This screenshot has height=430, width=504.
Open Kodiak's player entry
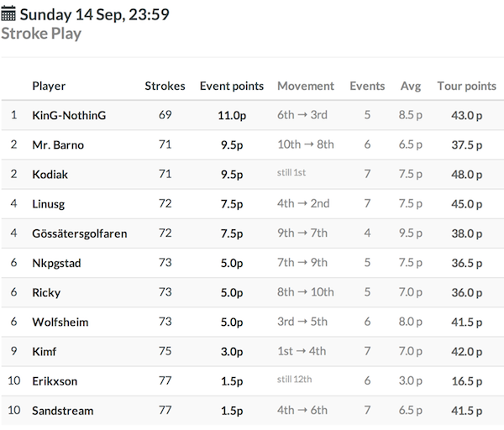point(50,174)
